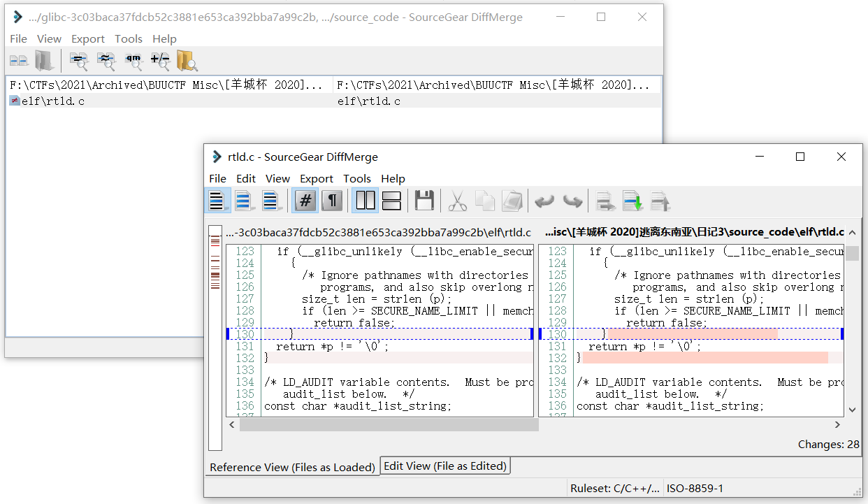Toggle the line numbers # button
Viewport: 868px width, 504px height.
pos(305,201)
